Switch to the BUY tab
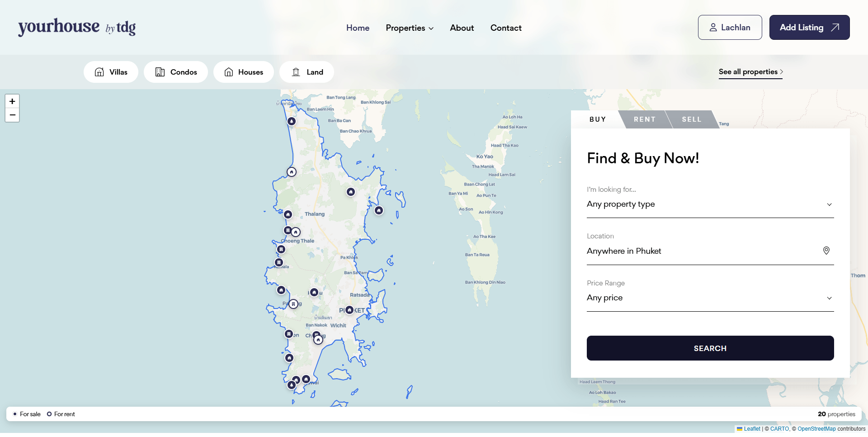The height and width of the screenshot is (437, 868). (598, 119)
